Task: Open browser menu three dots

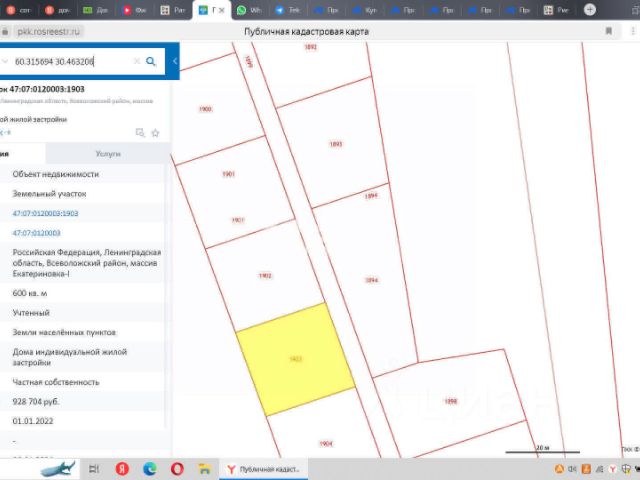Action: click(x=633, y=31)
